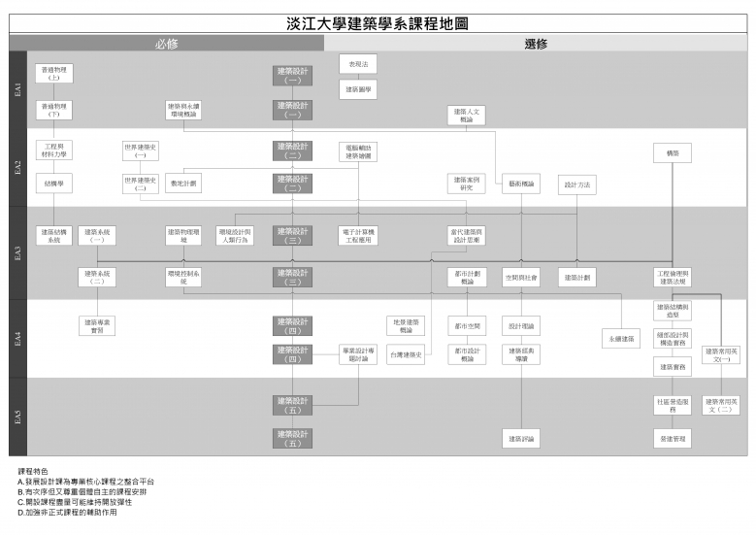Click the 構築 course box
Viewport: 756px width, 535px height.
[x=673, y=152]
